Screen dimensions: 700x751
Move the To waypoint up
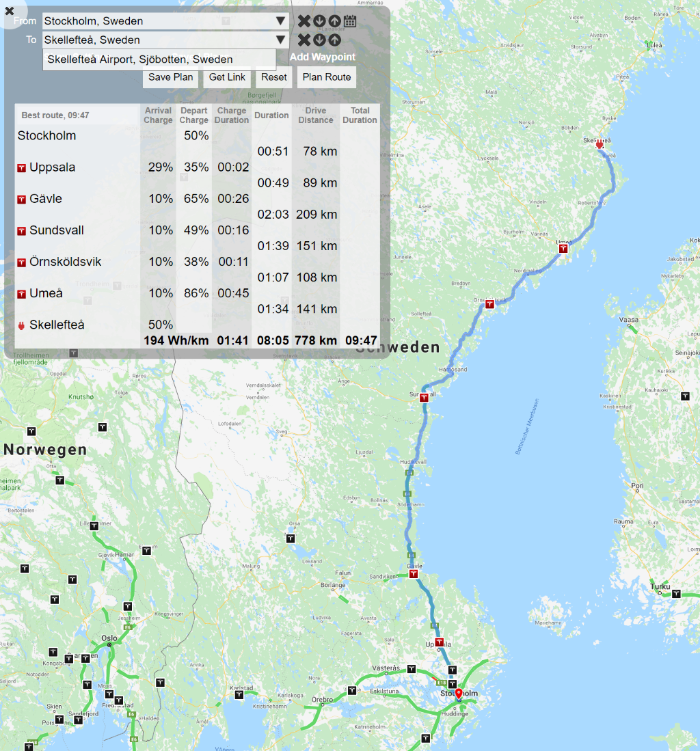[x=334, y=40]
